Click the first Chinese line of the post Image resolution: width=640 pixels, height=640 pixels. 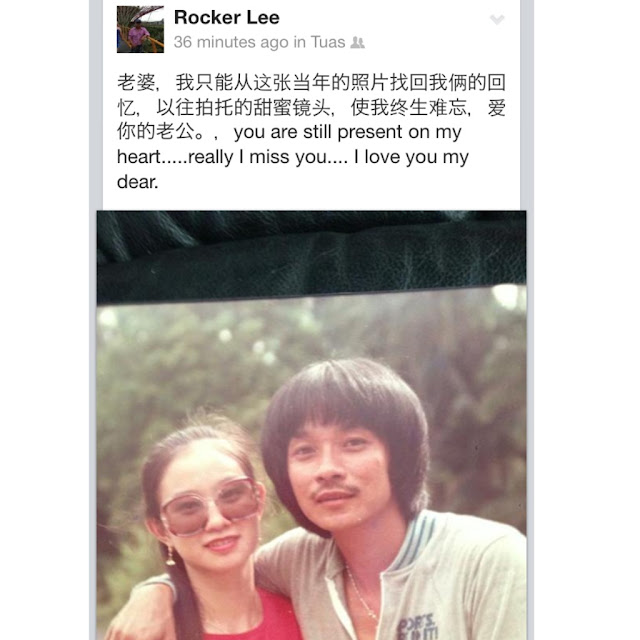[311, 82]
